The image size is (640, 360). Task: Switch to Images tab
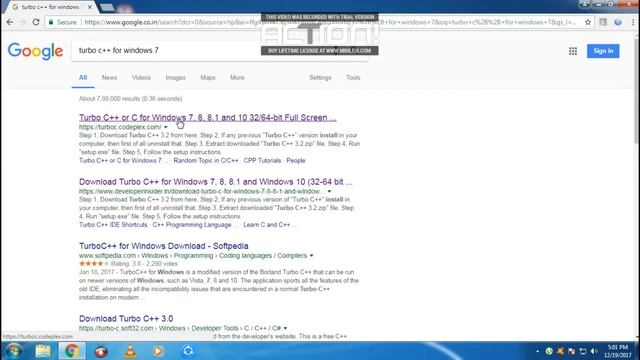pyautogui.click(x=176, y=78)
